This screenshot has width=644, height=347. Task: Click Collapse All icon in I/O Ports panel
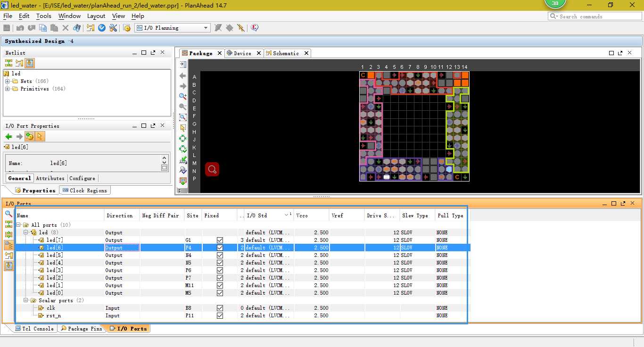(x=8, y=224)
